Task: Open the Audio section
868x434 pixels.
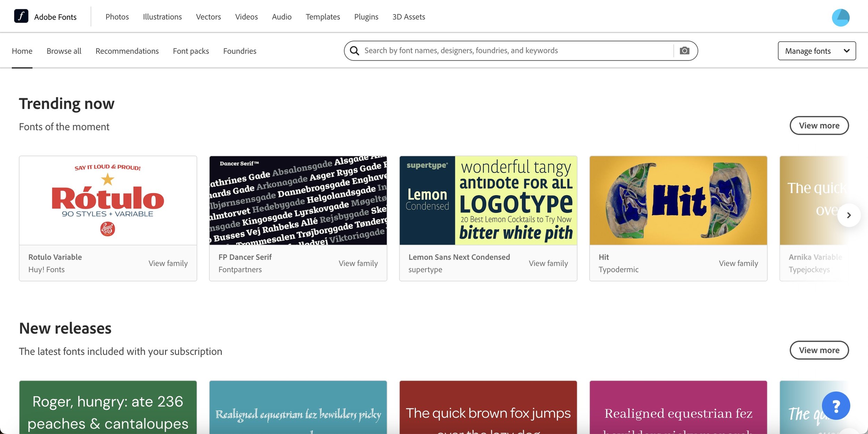Action: pyautogui.click(x=282, y=17)
